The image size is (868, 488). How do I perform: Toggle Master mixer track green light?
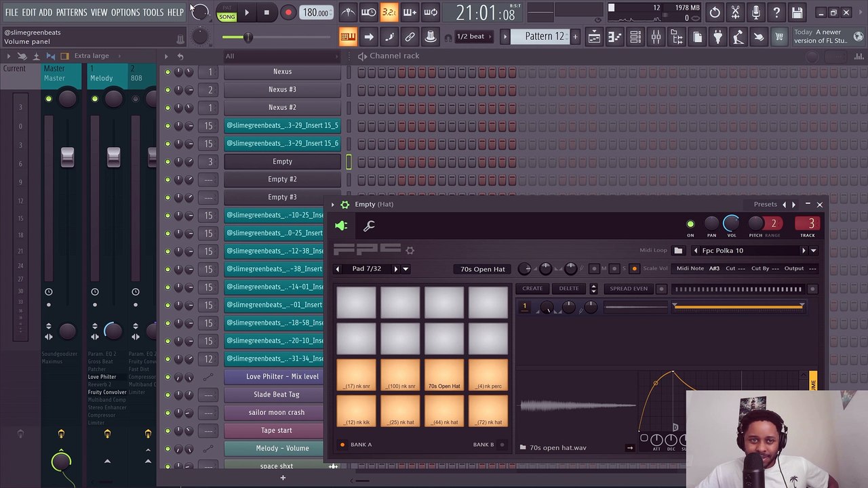pyautogui.click(x=48, y=99)
